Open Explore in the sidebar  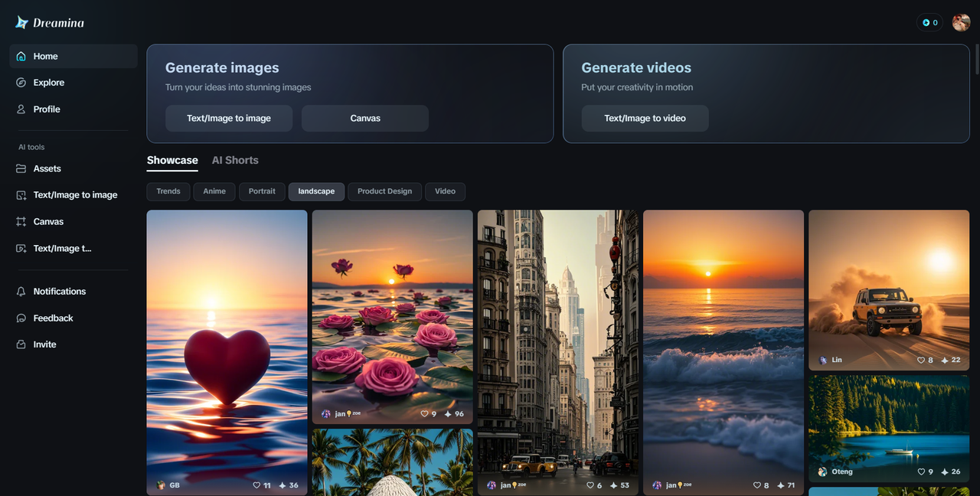[x=73, y=83]
